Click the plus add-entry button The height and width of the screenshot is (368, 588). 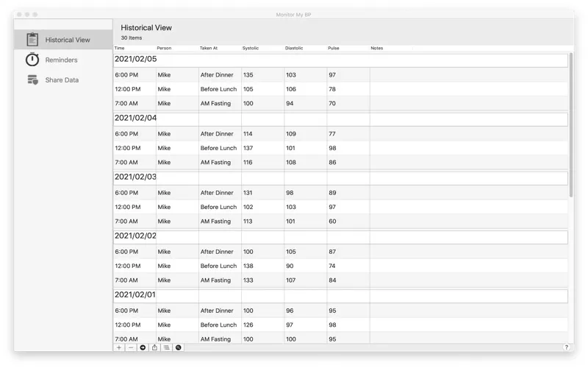(x=119, y=347)
